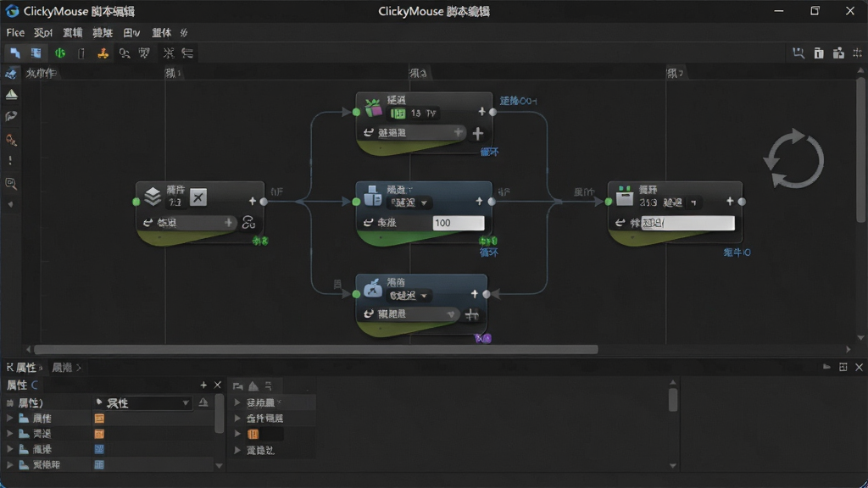Click the blue swatch in fourth properties row
Image resolution: width=868 pixels, height=488 pixels.
tap(99, 465)
